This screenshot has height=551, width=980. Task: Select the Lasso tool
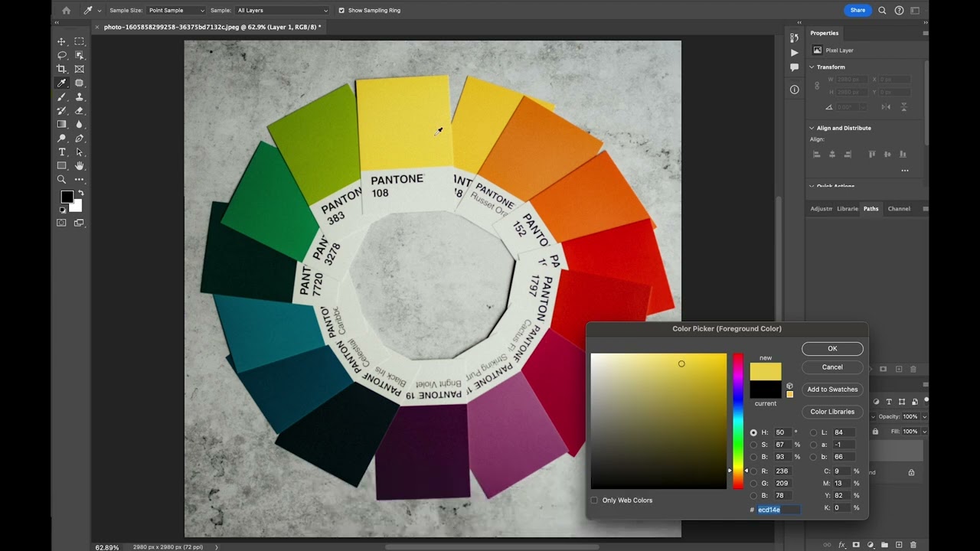point(61,55)
